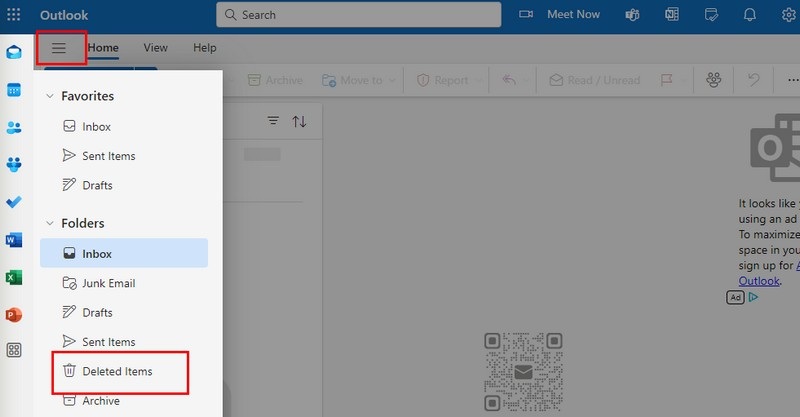The width and height of the screenshot is (800, 417).
Task: Open the Settings gear icon
Action: (788, 15)
